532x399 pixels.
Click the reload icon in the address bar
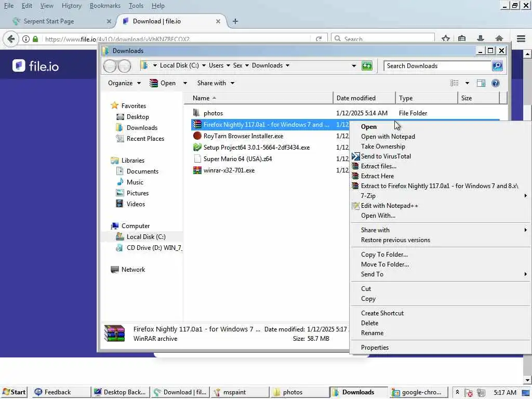click(318, 39)
